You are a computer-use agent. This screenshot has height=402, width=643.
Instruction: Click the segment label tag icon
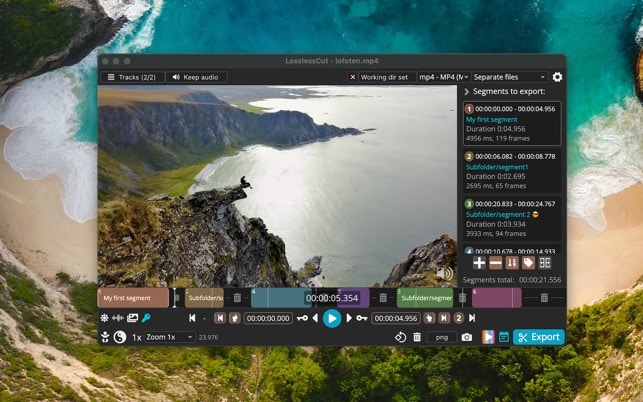(528, 263)
